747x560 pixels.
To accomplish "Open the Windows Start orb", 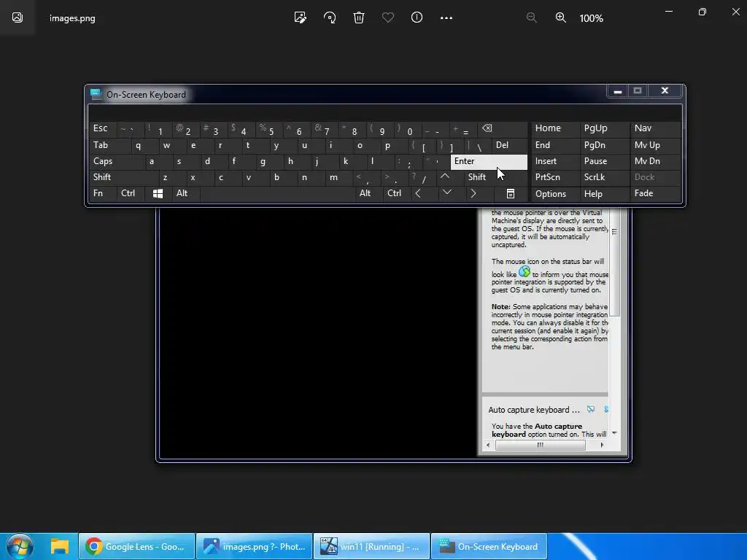I will tap(20, 546).
